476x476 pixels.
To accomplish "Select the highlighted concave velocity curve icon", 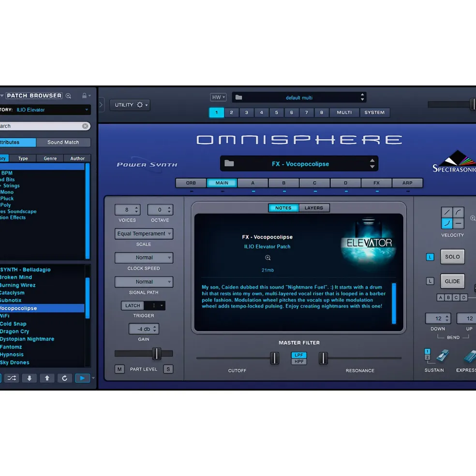I will (x=446, y=223).
